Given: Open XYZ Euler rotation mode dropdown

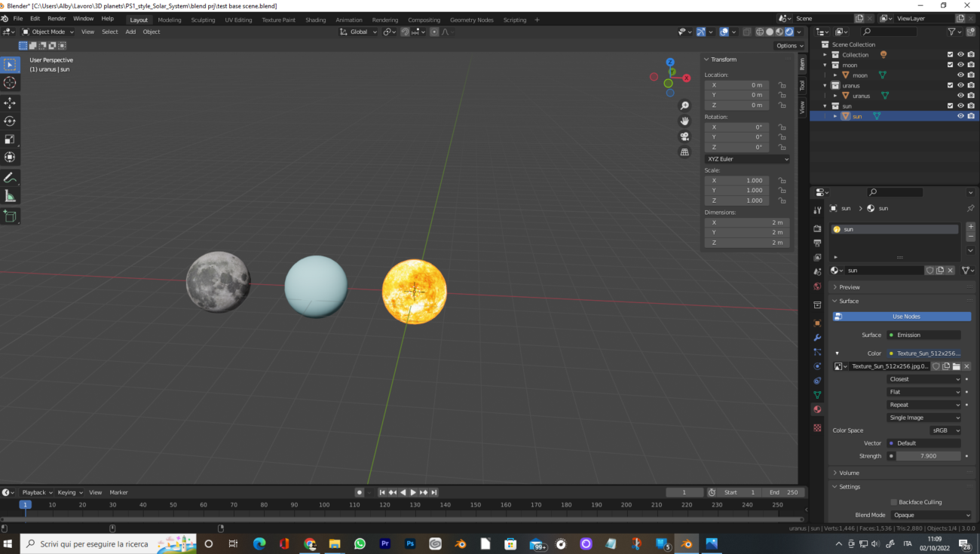Looking at the screenshot, I should click(747, 159).
